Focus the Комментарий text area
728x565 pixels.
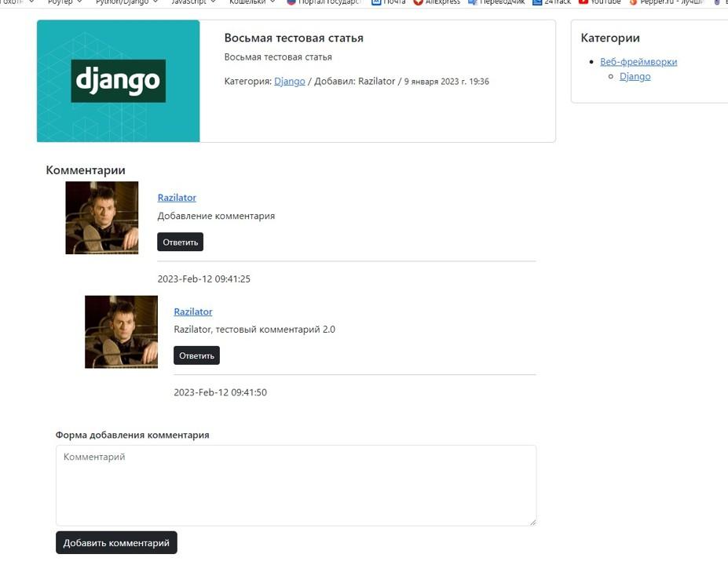click(296, 485)
